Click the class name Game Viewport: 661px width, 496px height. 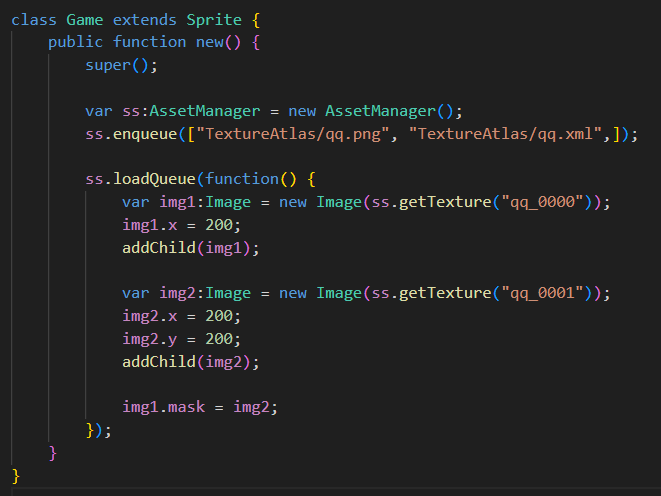(x=84, y=19)
